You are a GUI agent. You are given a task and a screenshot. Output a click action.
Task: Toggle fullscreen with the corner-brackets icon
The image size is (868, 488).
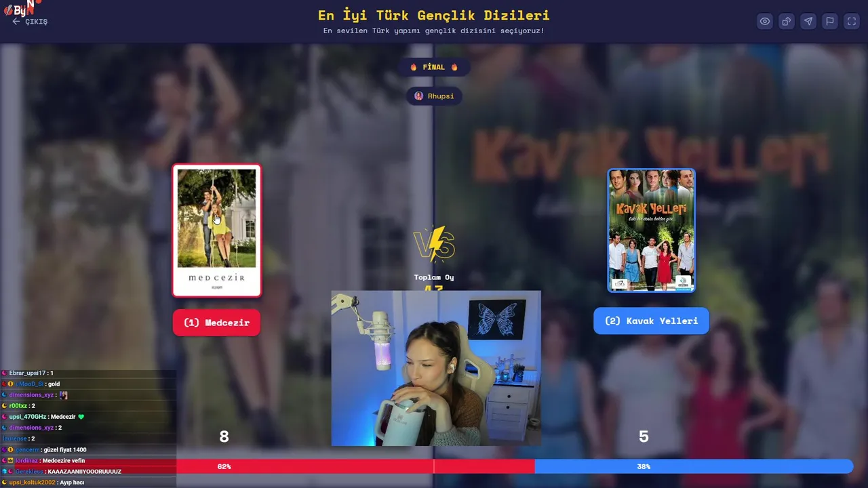point(852,21)
